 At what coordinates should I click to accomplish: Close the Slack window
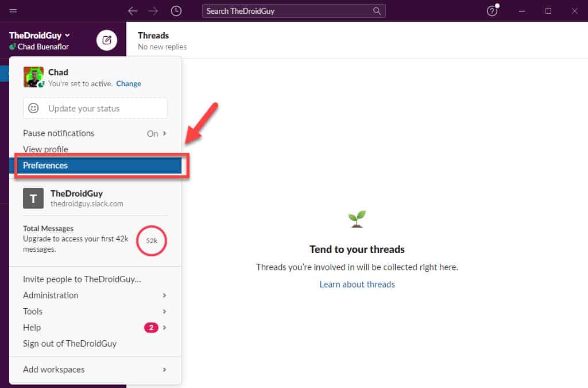pos(574,11)
